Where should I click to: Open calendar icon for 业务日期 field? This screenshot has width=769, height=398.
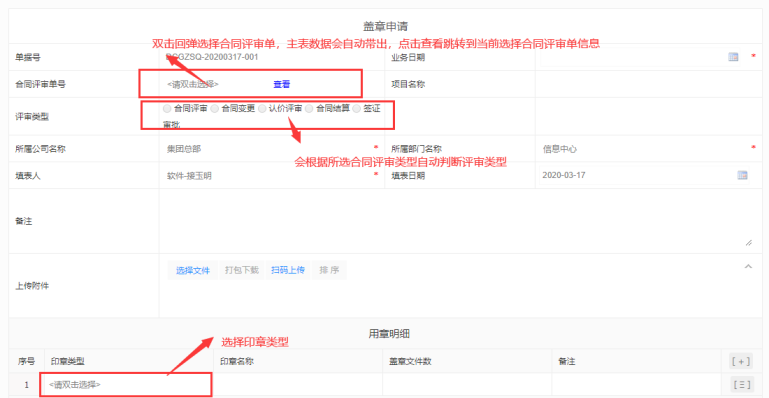(x=733, y=57)
